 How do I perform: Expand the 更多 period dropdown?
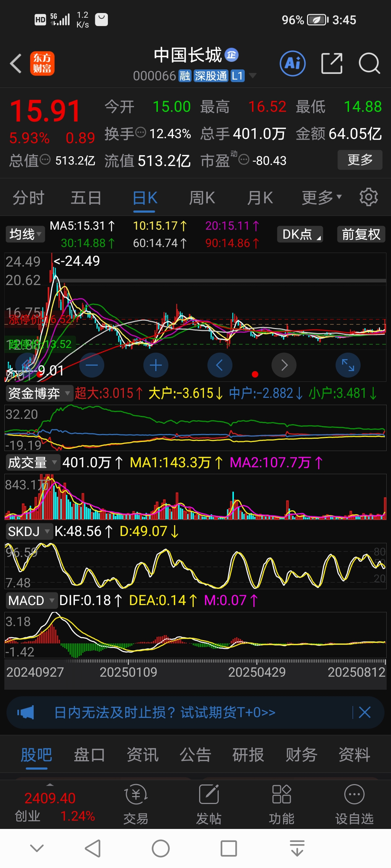point(322,197)
